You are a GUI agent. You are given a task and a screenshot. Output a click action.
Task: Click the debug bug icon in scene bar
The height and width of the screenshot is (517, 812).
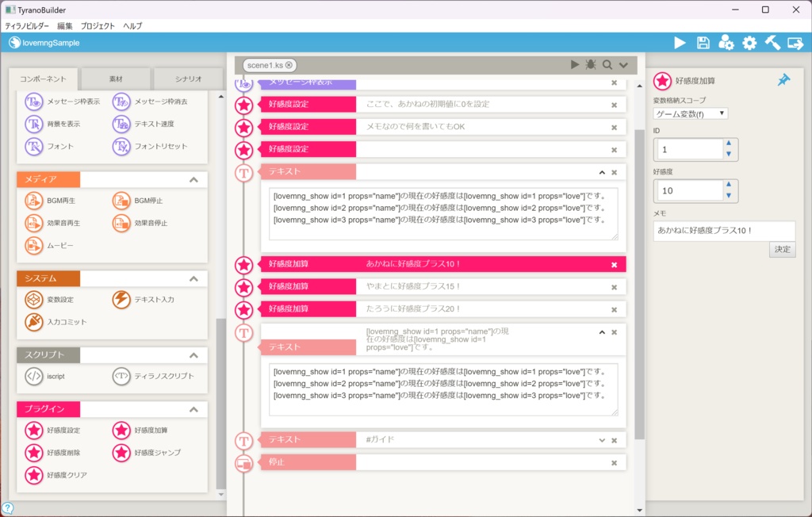[x=590, y=65]
